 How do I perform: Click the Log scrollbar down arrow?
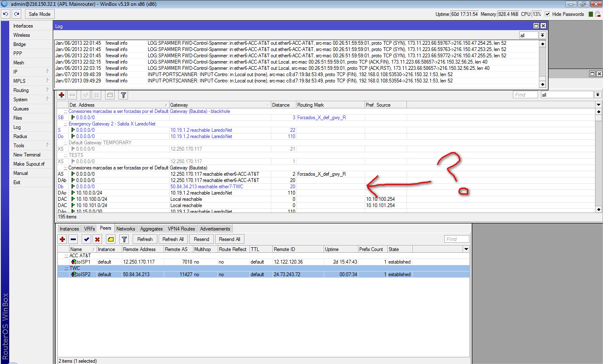pos(543,85)
